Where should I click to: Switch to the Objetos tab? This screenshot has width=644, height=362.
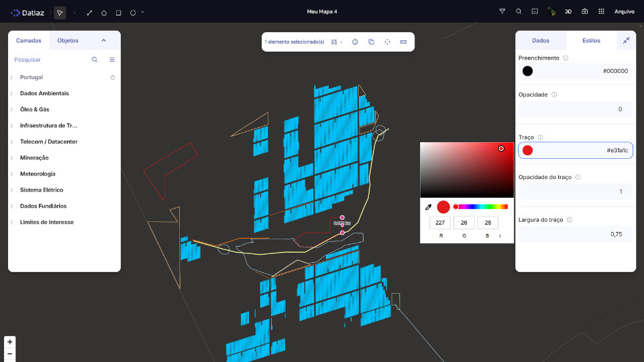[68, 40]
